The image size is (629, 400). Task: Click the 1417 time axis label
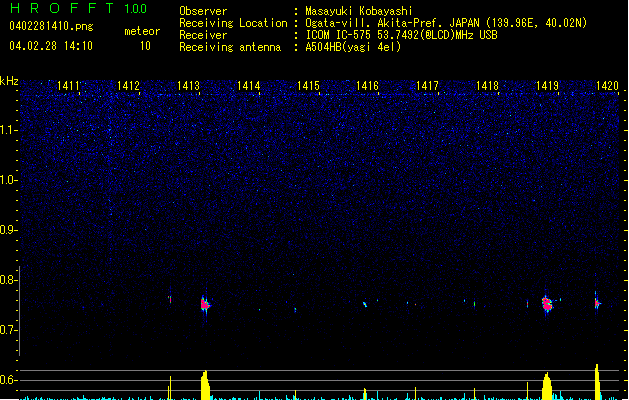(427, 85)
